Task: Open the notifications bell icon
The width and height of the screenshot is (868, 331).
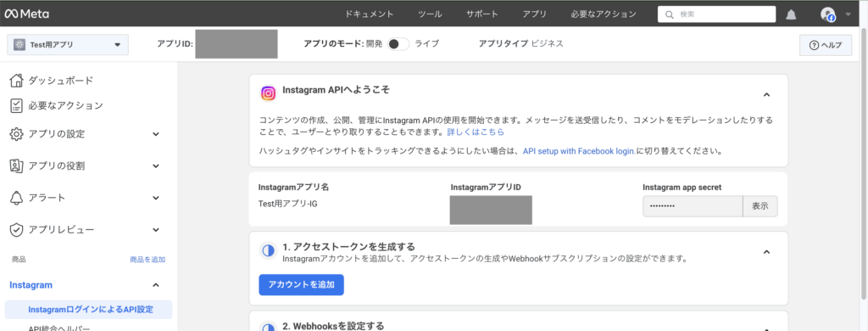Action: [791, 14]
